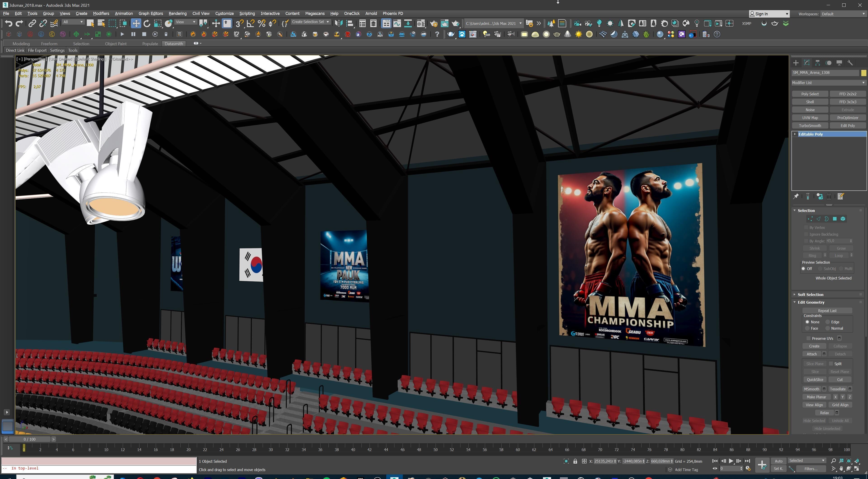Image resolution: width=868 pixels, height=479 pixels.
Task: Select the Edge constraint radio button
Action: 828,322
